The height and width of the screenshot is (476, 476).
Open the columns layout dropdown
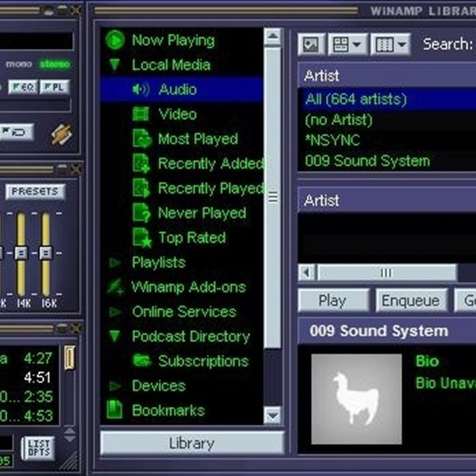[x=390, y=44]
